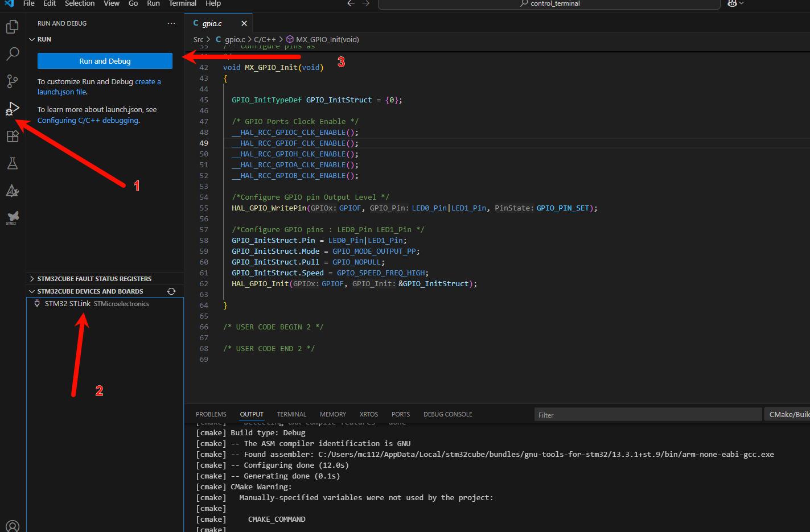The width and height of the screenshot is (810, 532).
Task: Open the Accounts icon at bottom left
Action: coord(13,526)
